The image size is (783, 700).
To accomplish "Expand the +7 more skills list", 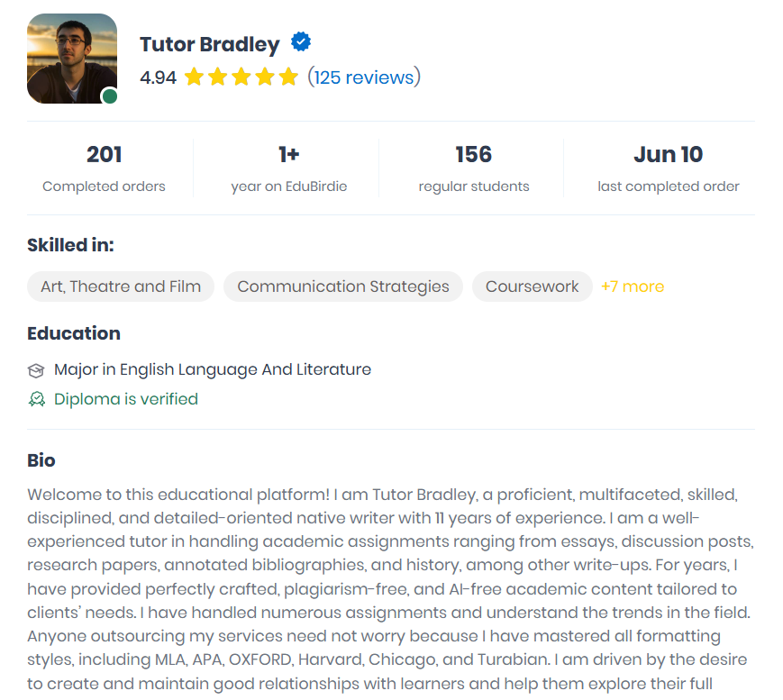I will pos(633,286).
